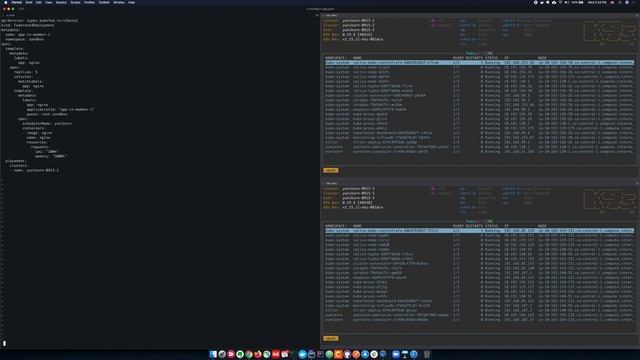Click the applicationId 'app-ca-member-1' line
This screenshot has width=640, height=360.
point(60,109)
